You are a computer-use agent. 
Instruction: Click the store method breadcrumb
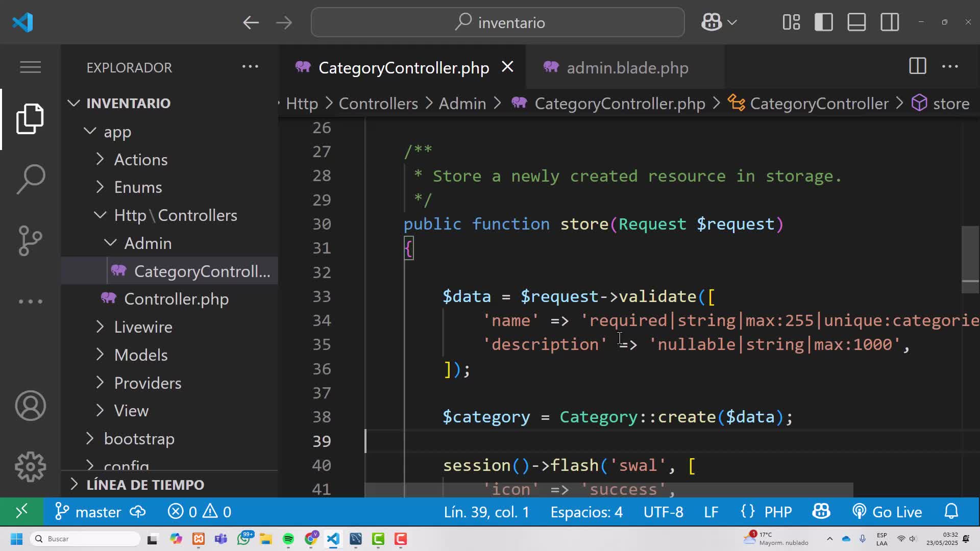click(x=941, y=104)
